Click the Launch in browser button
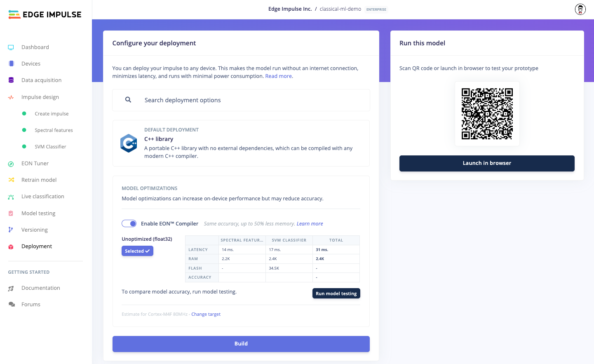Viewport: 594px width, 364px height. (487, 163)
